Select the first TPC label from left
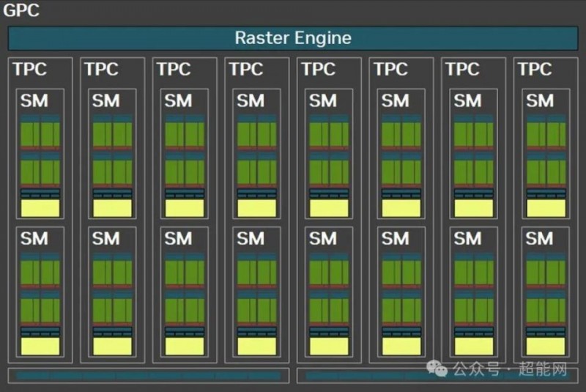586x392 pixels. pos(29,70)
